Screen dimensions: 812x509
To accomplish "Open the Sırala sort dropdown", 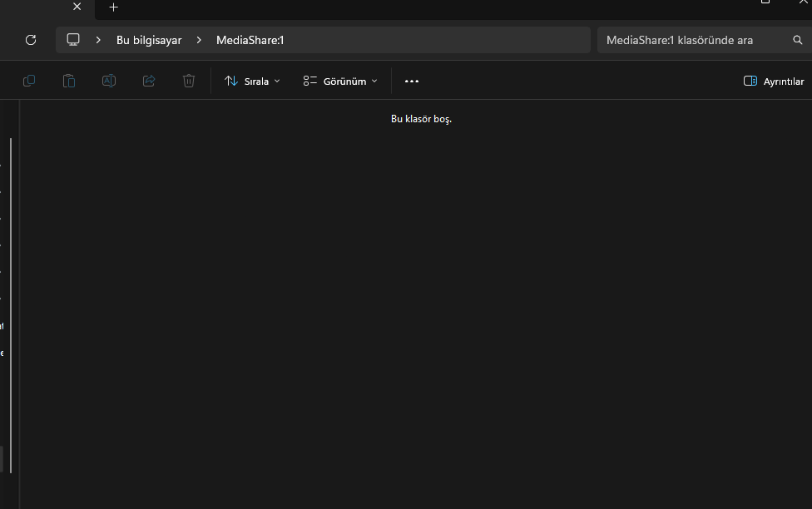I will [x=252, y=82].
